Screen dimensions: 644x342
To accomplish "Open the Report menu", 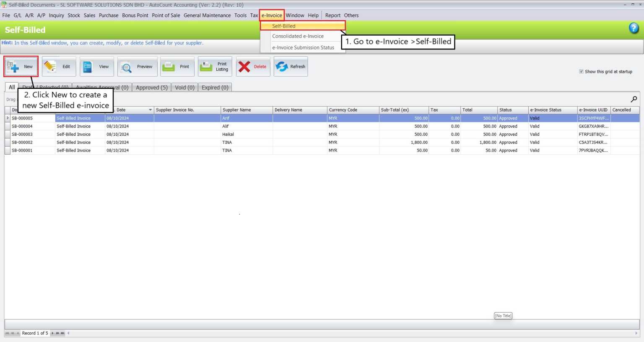I will [x=333, y=16].
